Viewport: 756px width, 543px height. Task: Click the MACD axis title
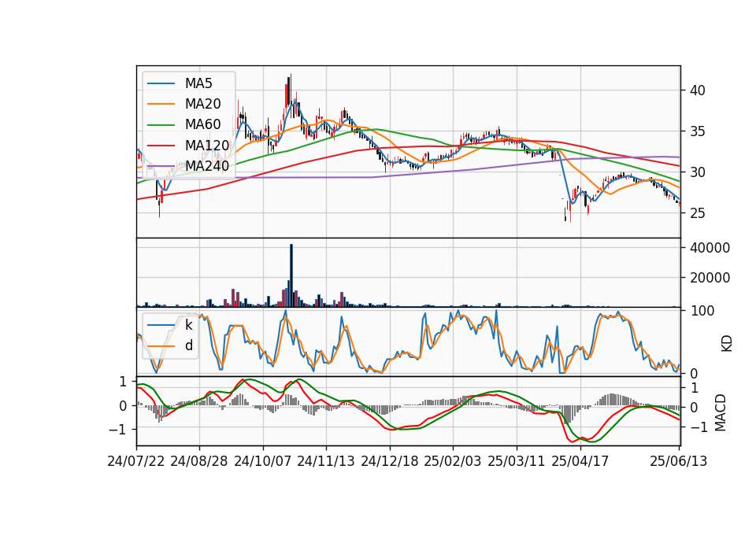[721, 412]
